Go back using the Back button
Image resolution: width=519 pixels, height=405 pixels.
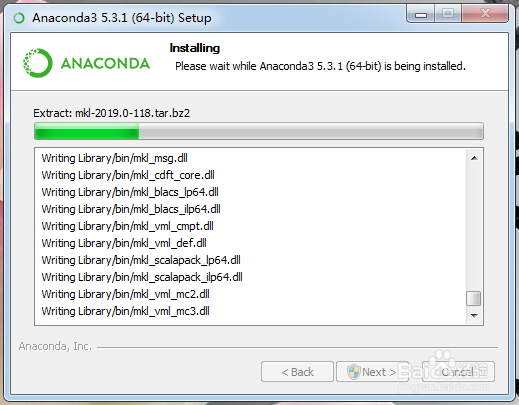coord(297,372)
